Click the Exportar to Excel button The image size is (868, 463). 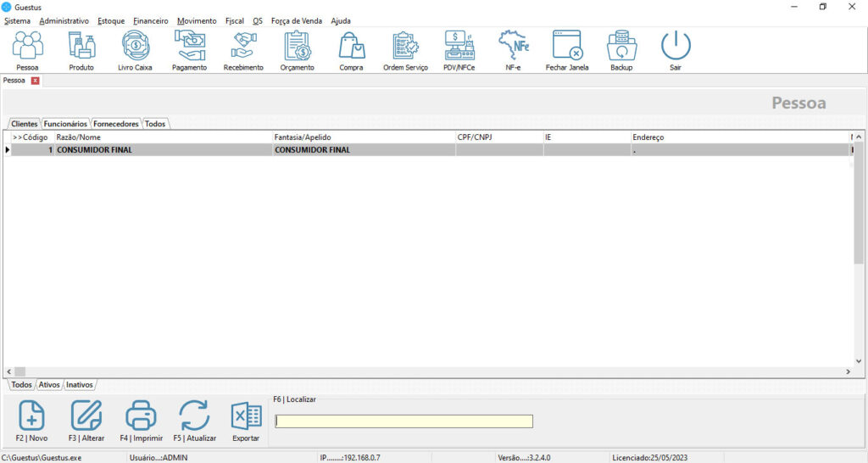coord(247,421)
